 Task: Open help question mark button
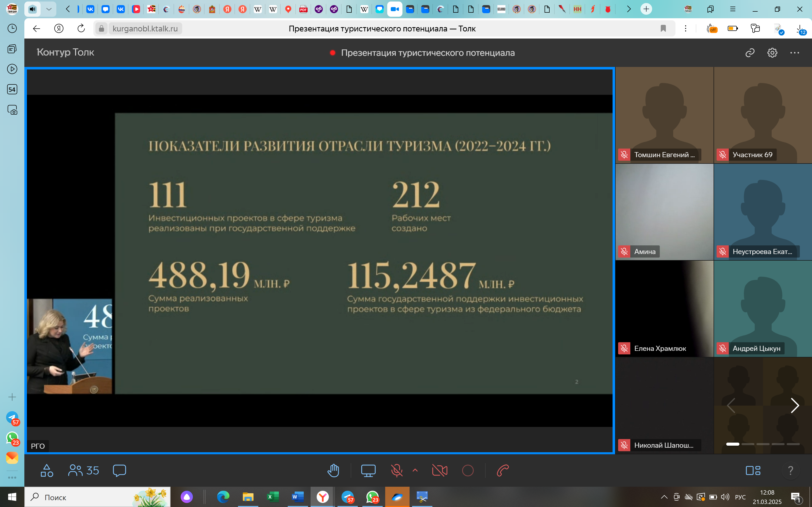point(790,470)
